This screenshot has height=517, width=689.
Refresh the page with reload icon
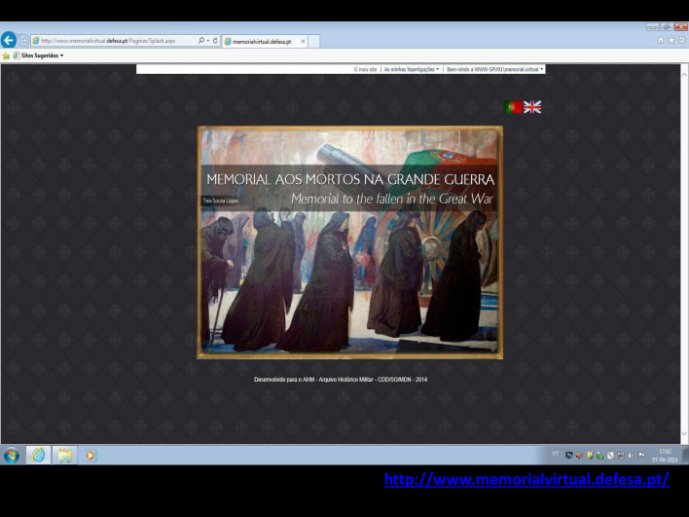[x=215, y=40]
